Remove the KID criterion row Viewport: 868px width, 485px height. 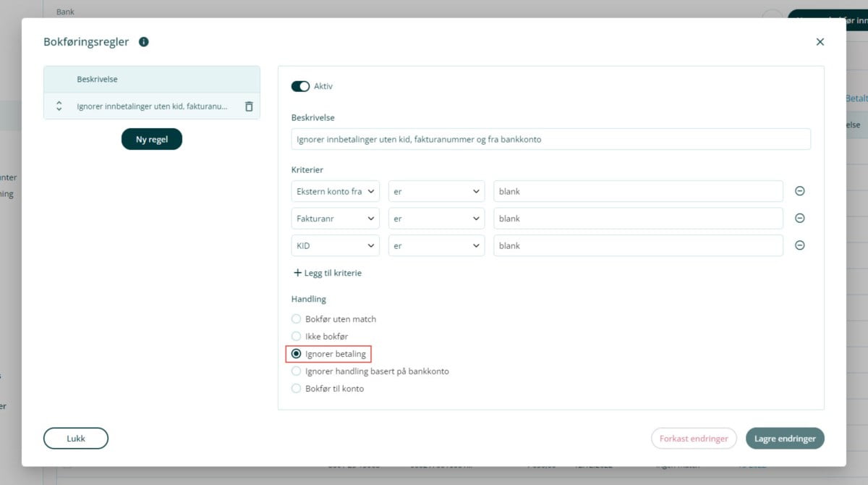click(799, 245)
